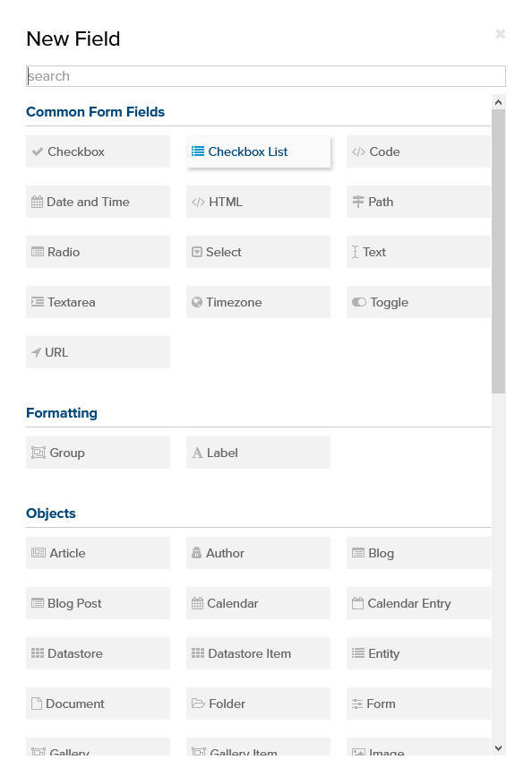Select the Path signpost field

(418, 202)
